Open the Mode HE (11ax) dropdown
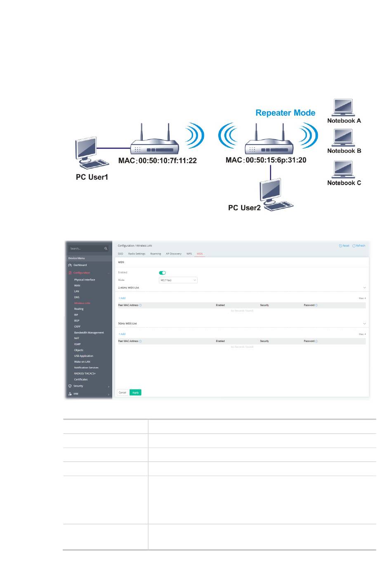 [x=178, y=280]
